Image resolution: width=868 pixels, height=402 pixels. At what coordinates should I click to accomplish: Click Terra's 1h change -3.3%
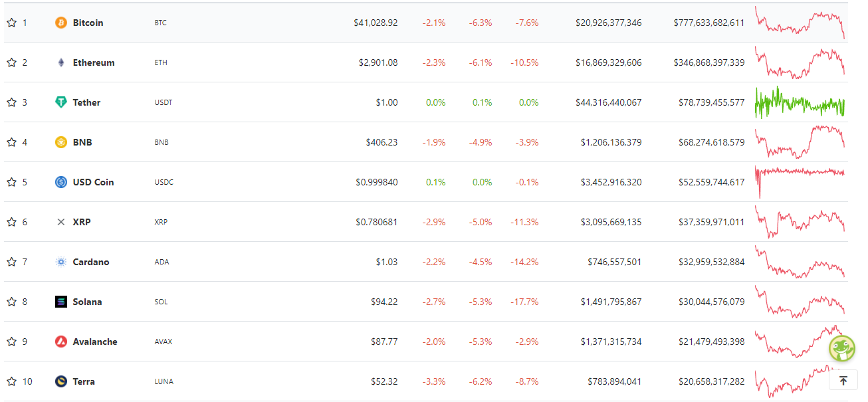pos(434,381)
